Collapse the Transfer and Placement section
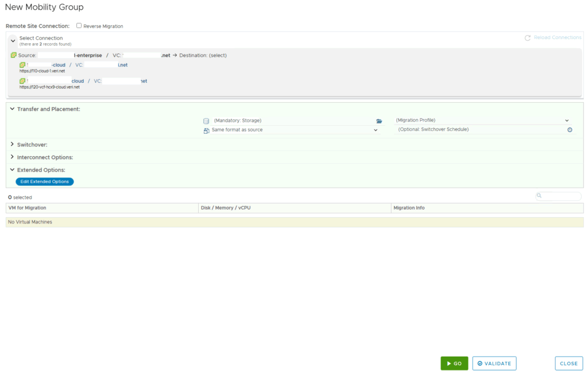This screenshot has height=371, width=588. pos(12,109)
